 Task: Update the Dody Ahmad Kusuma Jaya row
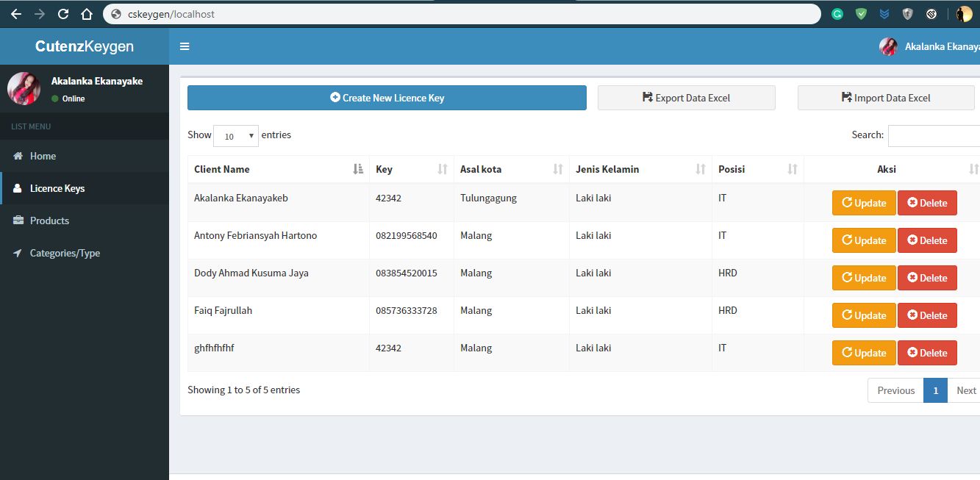(864, 278)
